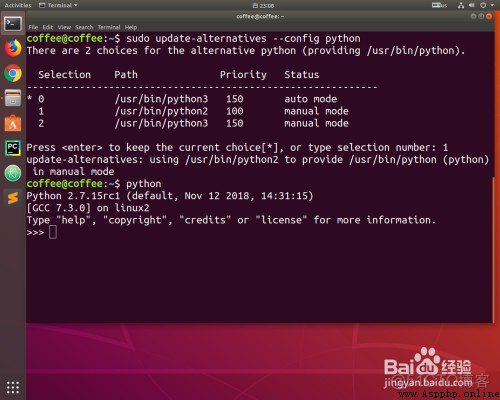
Task: Open the File menu
Action: tap(33, 27)
